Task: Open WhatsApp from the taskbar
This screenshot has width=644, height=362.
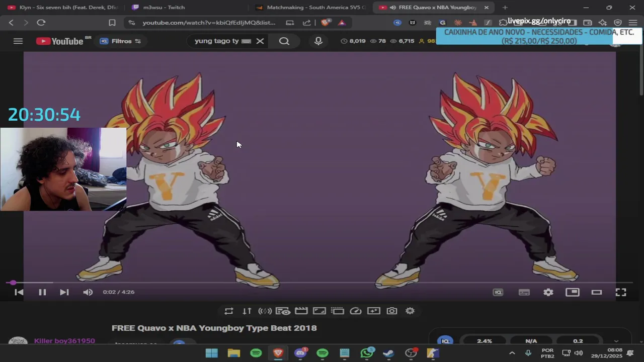Action: coord(367,353)
